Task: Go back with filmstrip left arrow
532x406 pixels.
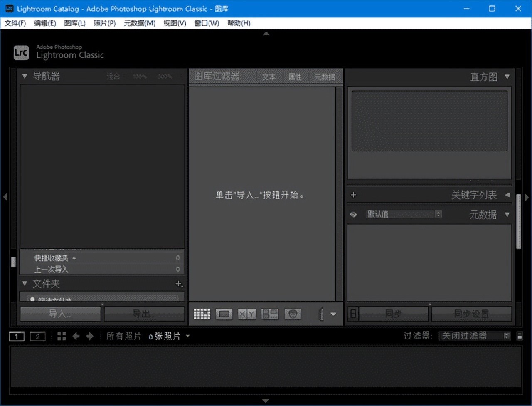Action: 76,336
